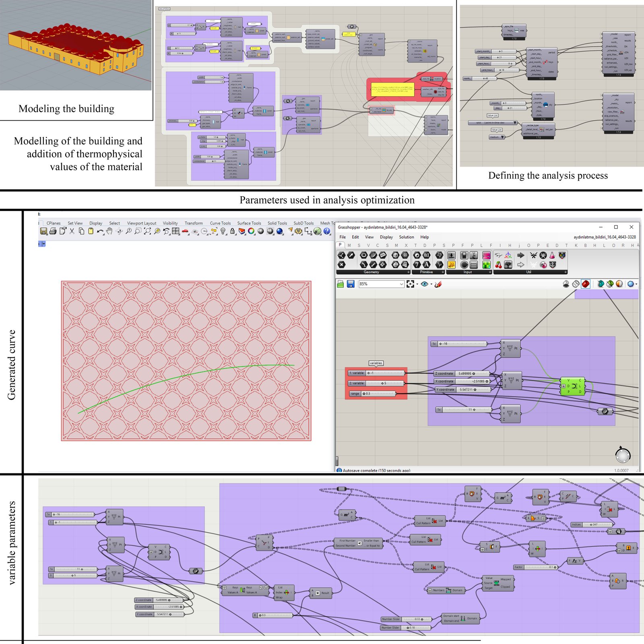
Task: Click the Print icon in Rhino toolbar
Action: coord(53,231)
